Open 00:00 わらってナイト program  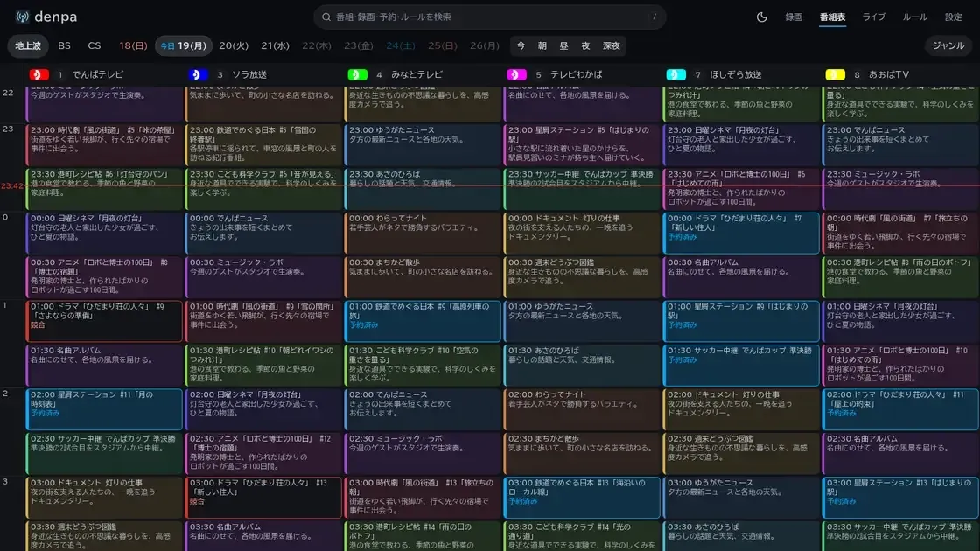(423, 233)
